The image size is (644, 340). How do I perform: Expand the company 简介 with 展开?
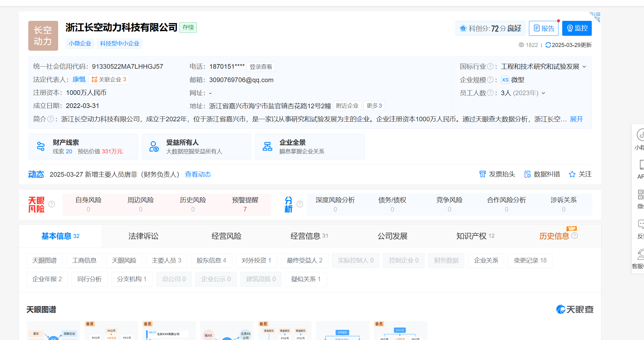click(x=577, y=119)
